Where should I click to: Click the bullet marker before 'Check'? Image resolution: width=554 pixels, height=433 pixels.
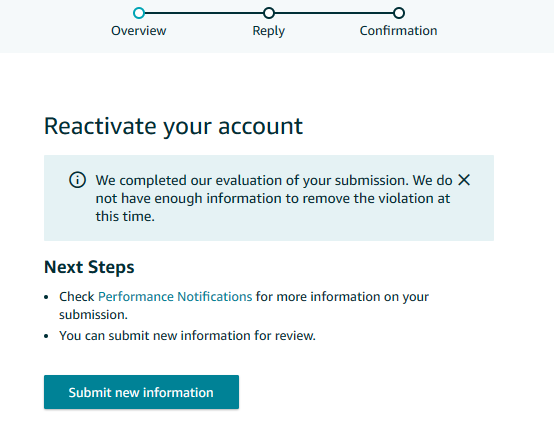(46, 297)
